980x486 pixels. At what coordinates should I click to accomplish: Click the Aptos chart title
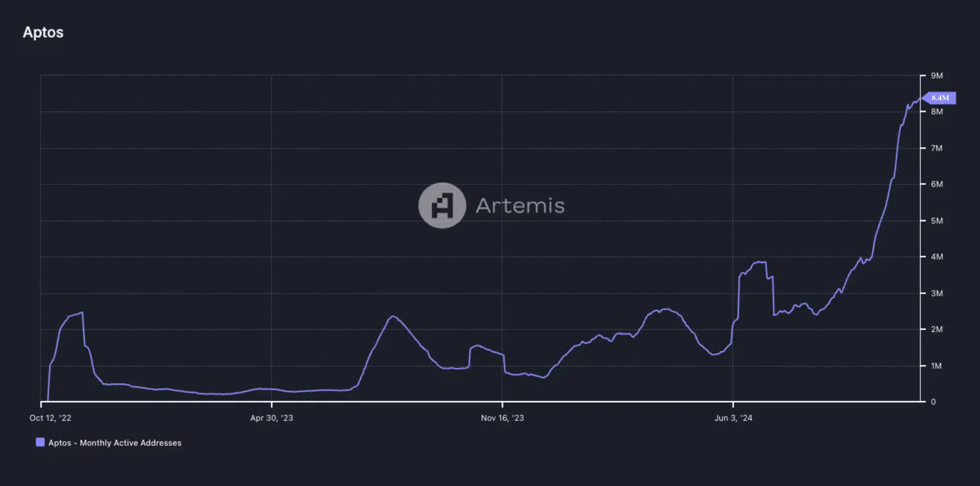(x=43, y=33)
